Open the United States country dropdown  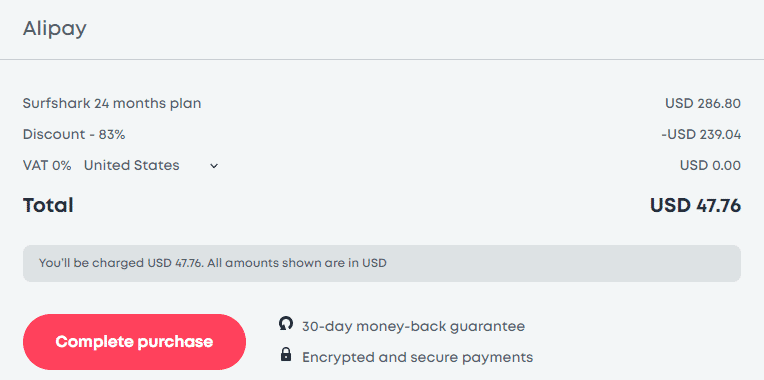[x=151, y=166]
